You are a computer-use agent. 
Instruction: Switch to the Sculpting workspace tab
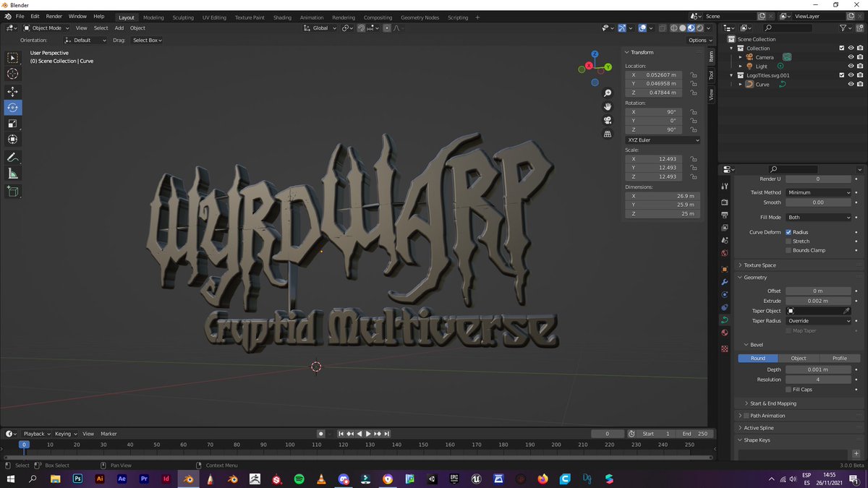[183, 17]
